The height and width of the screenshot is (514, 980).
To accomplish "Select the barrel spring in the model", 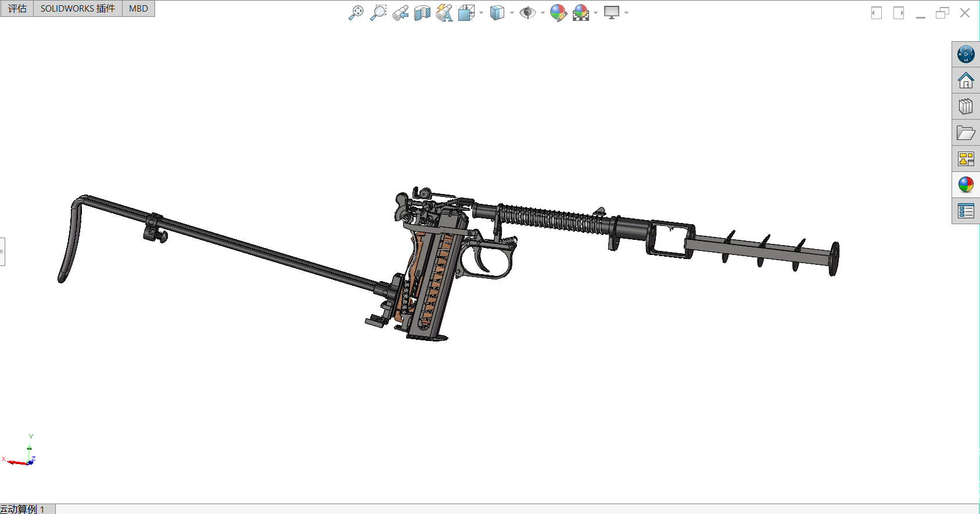I will pyautogui.click(x=552, y=218).
